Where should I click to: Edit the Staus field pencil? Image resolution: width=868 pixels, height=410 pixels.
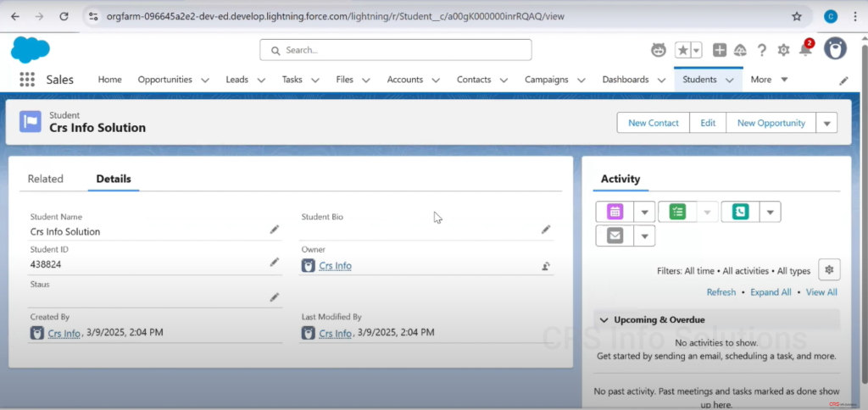[x=275, y=297]
